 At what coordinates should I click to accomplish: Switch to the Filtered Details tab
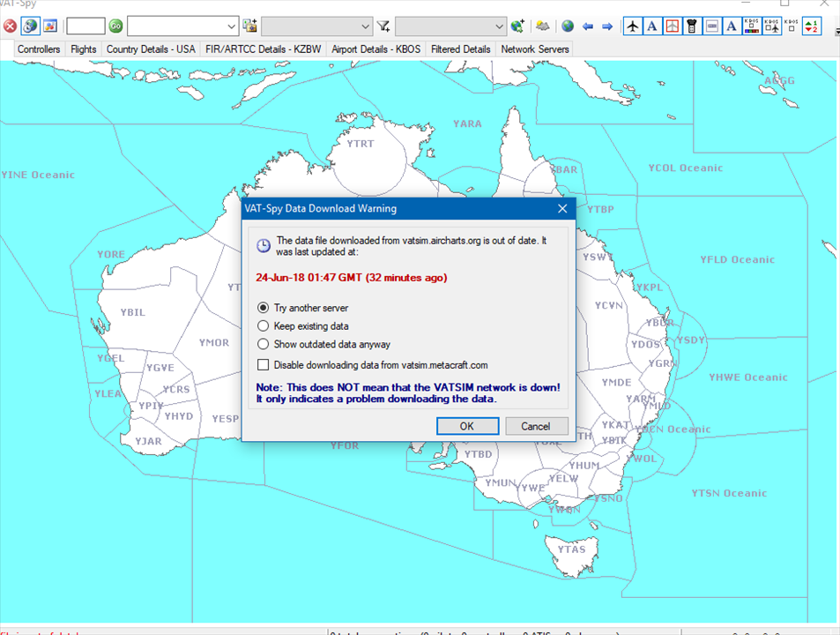click(461, 49)
